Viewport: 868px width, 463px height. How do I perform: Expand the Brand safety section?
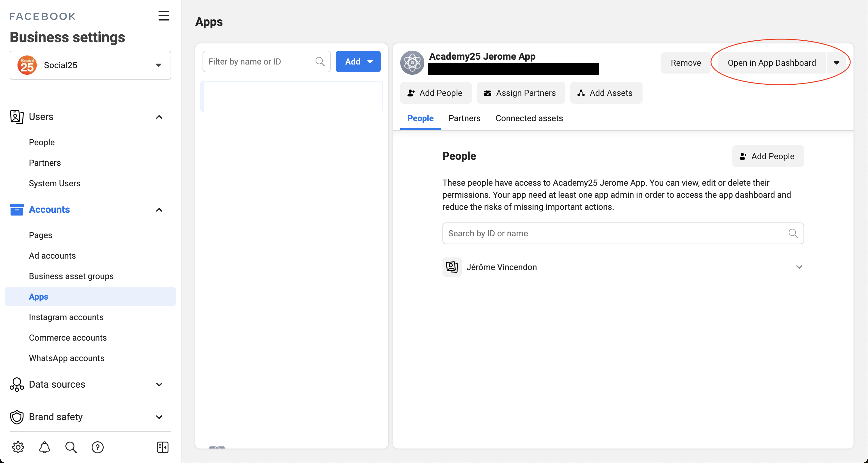click(159, 417)
